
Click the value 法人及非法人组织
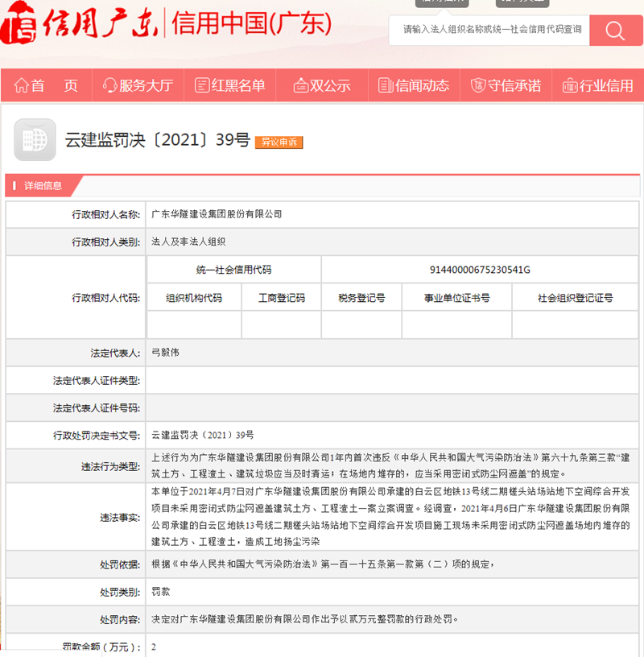(x=188, y=242)
